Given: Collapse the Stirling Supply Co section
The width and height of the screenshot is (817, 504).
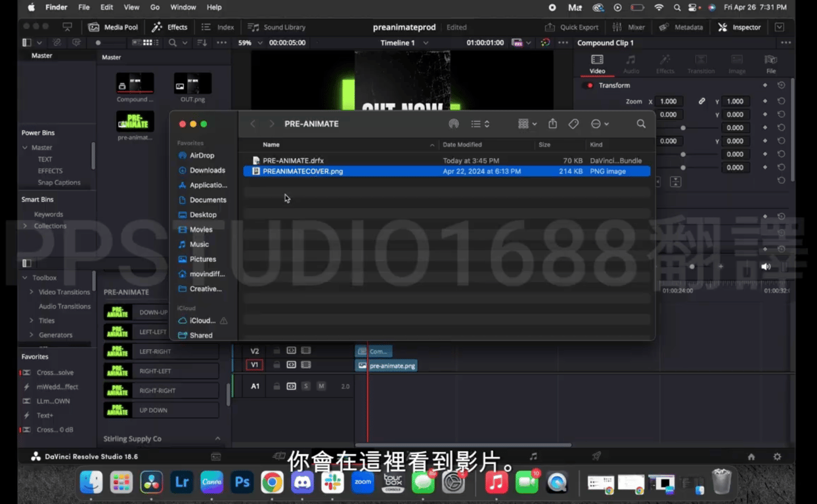Looking at the screenshot, I should 217,439.
